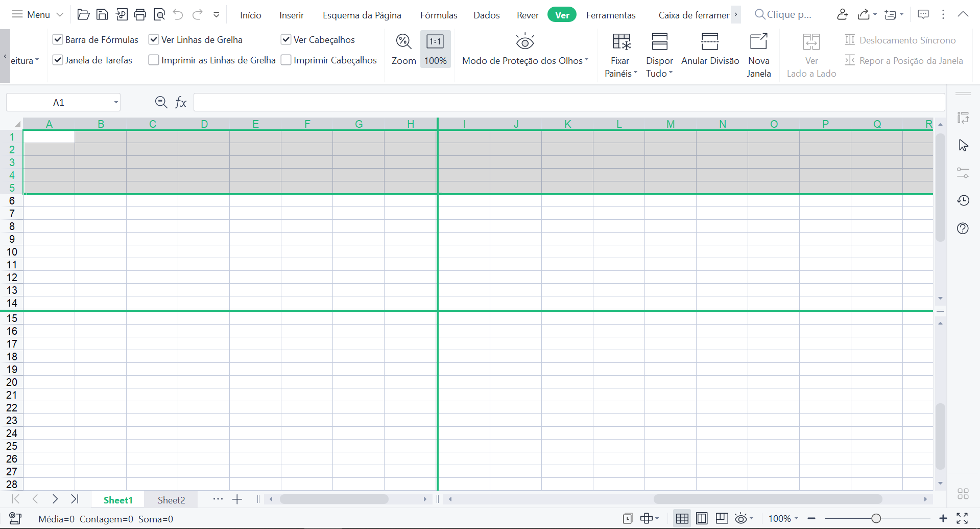Open the history clock icon in sidebar
Image resolution: width=980 pixels, height=529 pixels.
click(x=963, y=200)
